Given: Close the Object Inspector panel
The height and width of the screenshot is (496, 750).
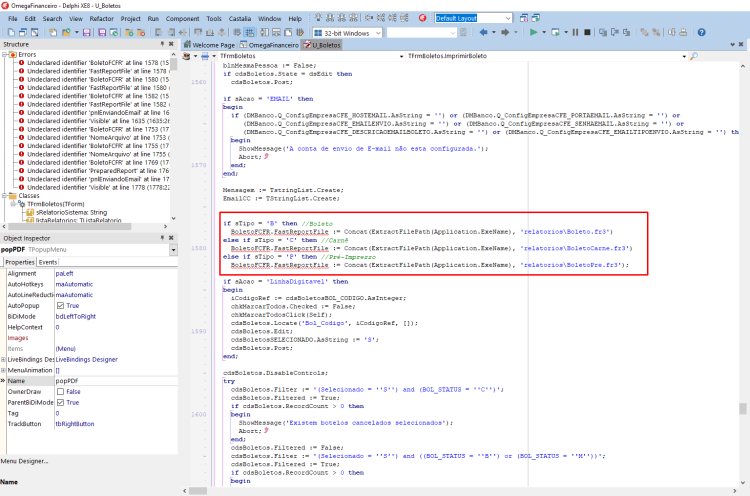Looking at the screenshot, I should tap(171, 238).
